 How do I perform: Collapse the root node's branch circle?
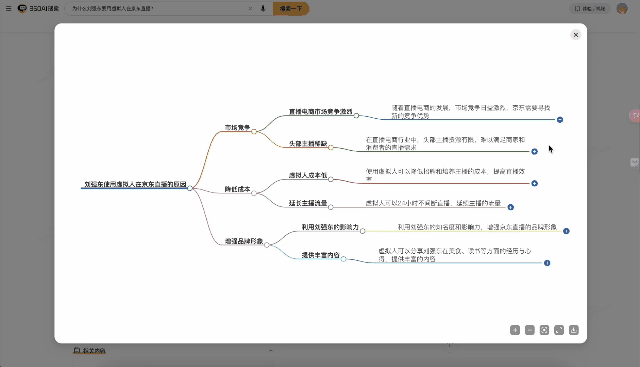tap(190, 188)
